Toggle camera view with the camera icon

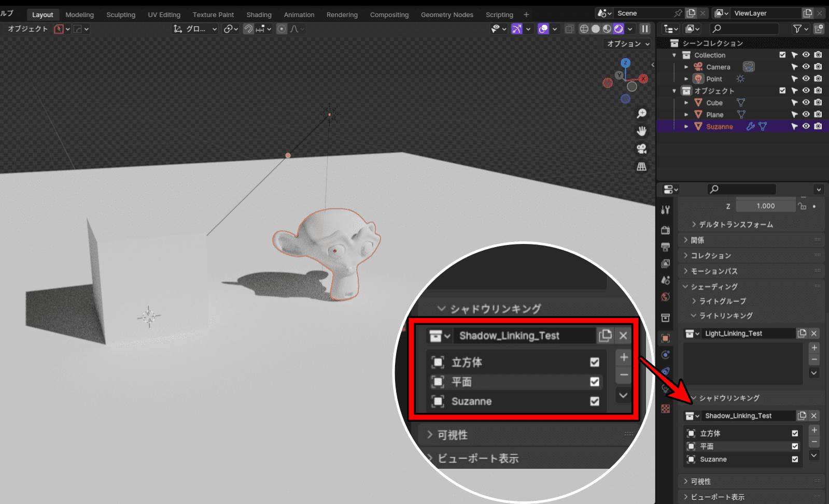click(642, 149)
